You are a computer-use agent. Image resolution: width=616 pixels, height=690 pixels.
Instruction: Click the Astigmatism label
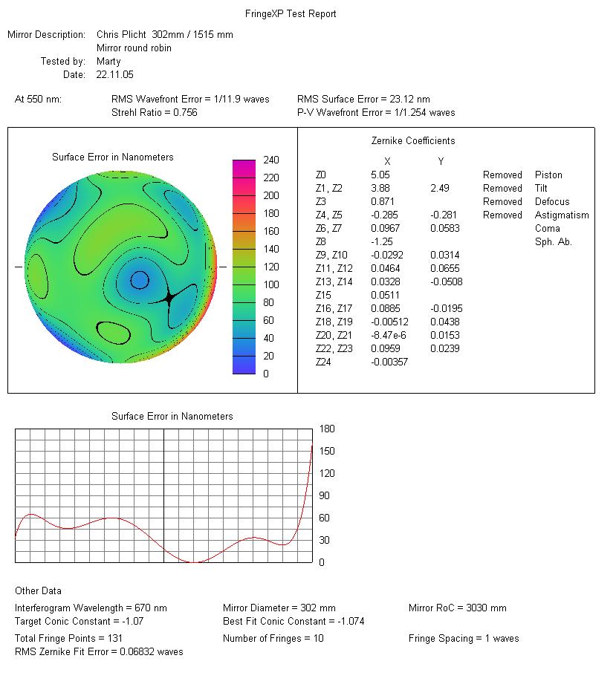[x=562, y=215]
